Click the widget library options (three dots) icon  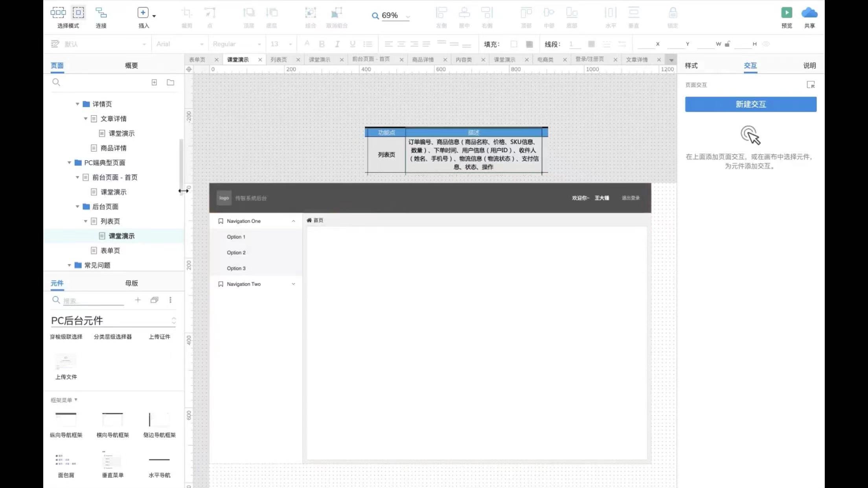[x=170, y=300]
